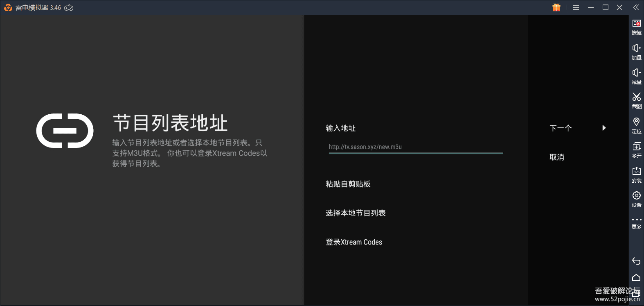The image size is (644, 306).
Task: Select 输入地址 option
Action: pyautogui.click(x=340, y=128)
